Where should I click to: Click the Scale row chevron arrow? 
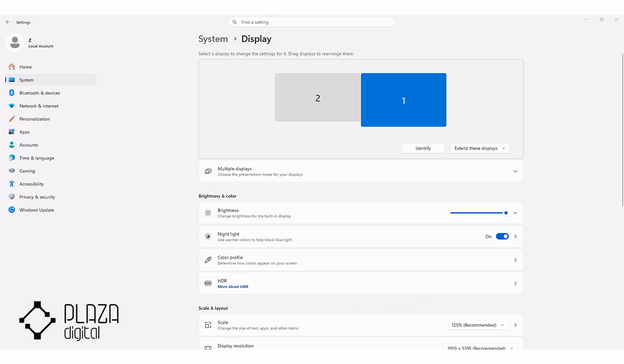tap(515, 325)
